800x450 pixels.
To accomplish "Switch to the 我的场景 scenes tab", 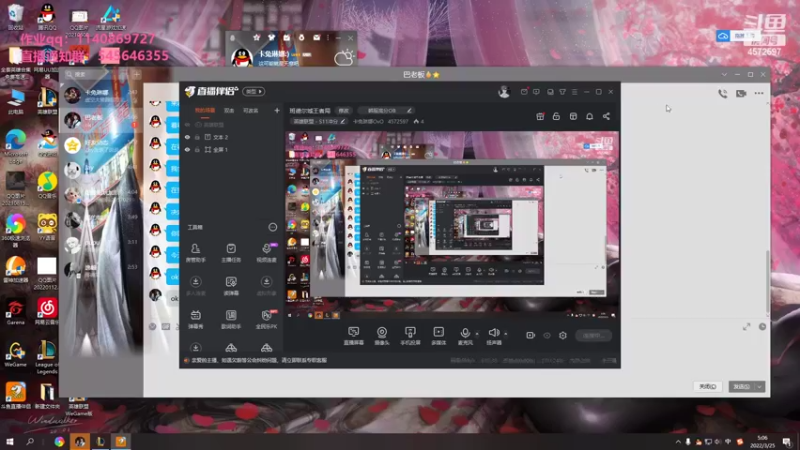I will [205, 110].
